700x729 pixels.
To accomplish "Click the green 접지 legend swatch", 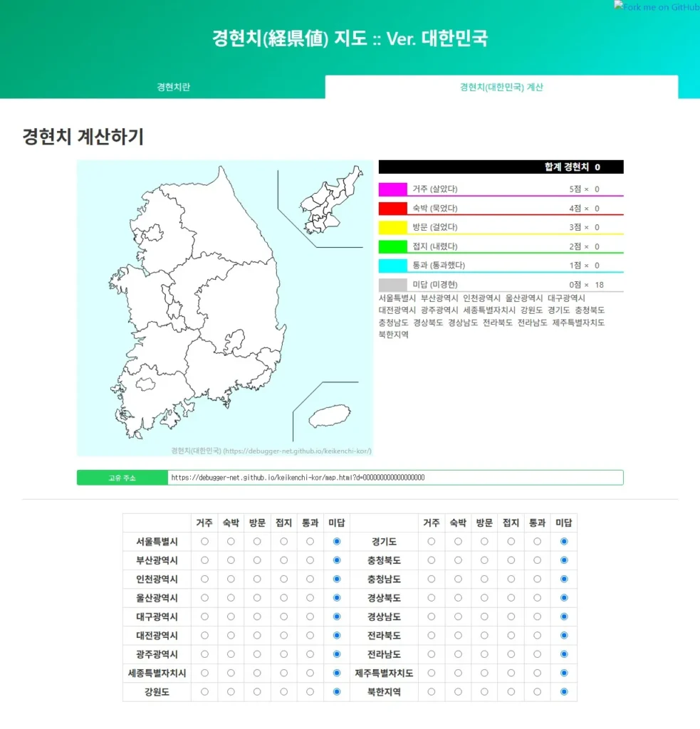I will coord(392,247).
